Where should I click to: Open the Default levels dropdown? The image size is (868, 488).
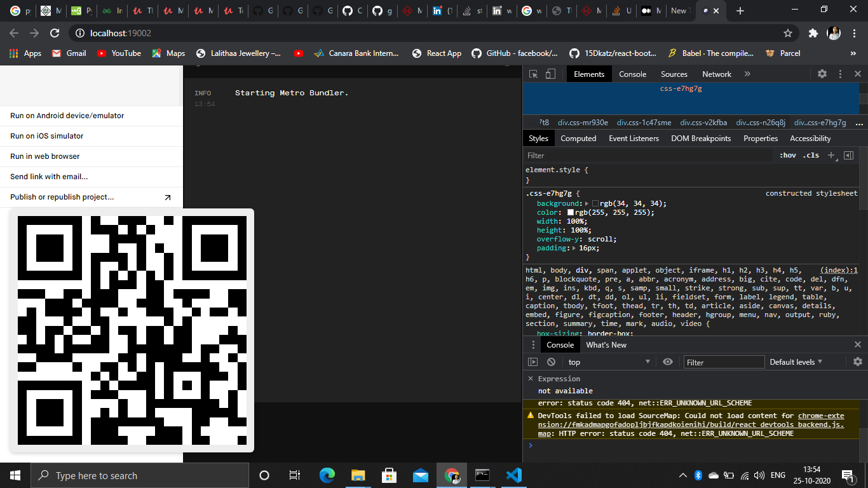click(x=796, y=362)
